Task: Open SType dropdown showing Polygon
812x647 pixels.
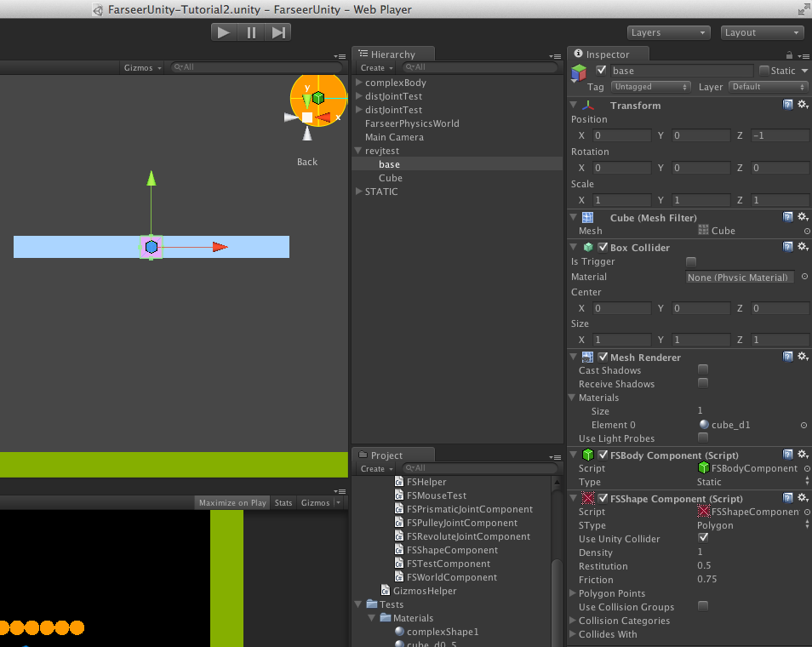Action: (752, 525)
